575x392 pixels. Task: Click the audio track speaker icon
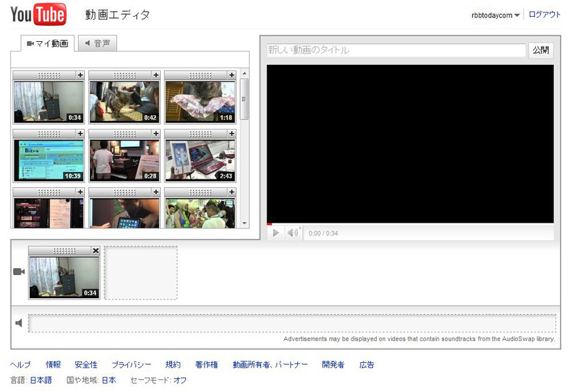(19, 323)
